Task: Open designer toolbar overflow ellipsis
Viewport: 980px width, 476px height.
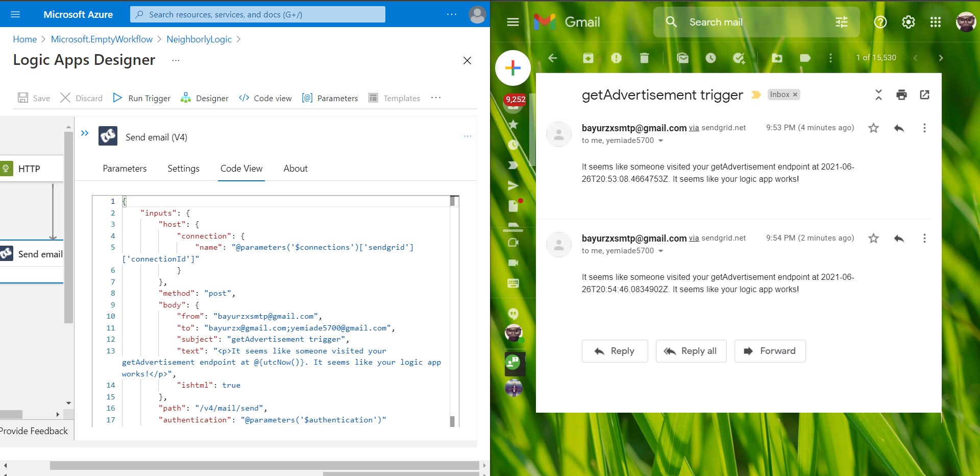Action: 435,98
